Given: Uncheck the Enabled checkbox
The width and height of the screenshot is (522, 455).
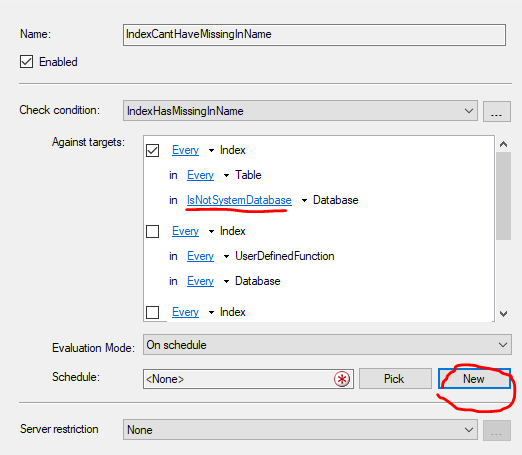Looking at the screenshot, I should 26,62.
